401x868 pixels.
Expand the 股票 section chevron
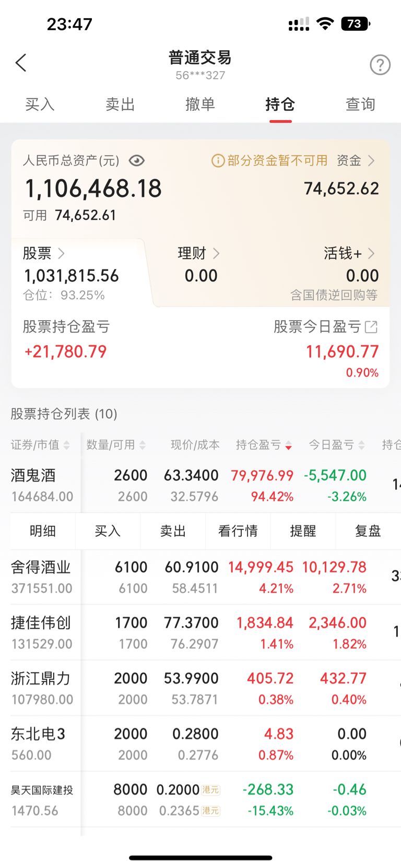pyautogui.click(x=61, y=253)
